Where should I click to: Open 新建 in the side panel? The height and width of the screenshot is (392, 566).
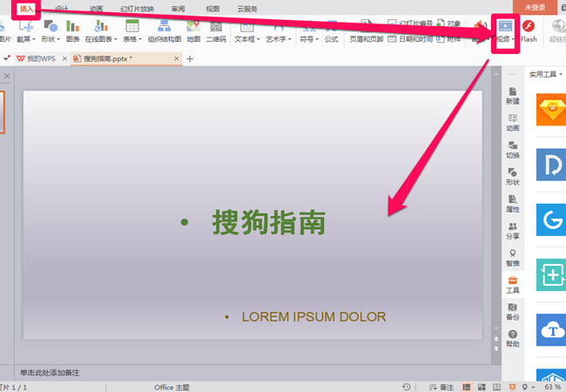[513, 96]
